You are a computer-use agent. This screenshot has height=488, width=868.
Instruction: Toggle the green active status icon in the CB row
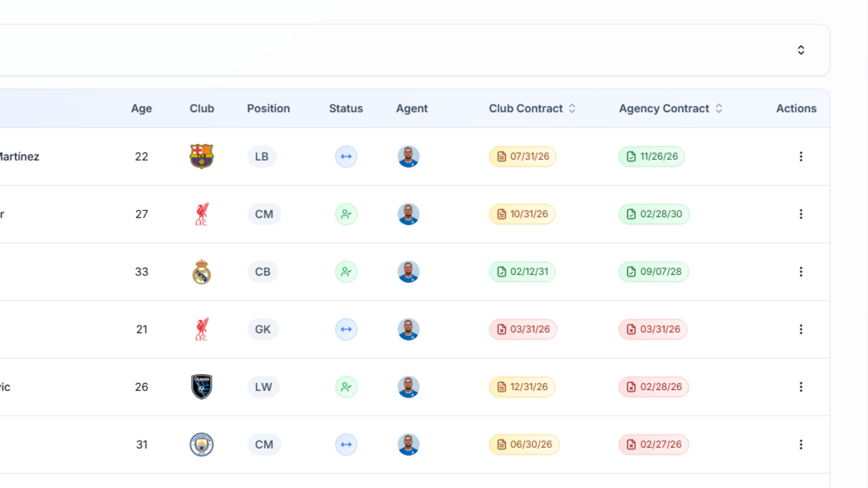click(346, 272)
